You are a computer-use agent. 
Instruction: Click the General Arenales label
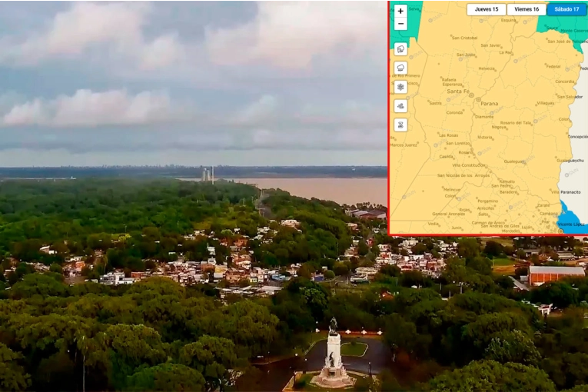point(449,214)
